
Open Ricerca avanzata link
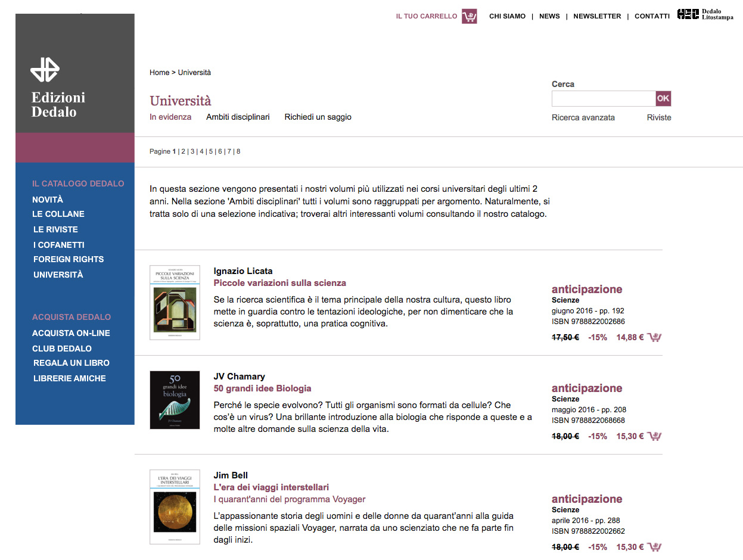click(583, 118)
